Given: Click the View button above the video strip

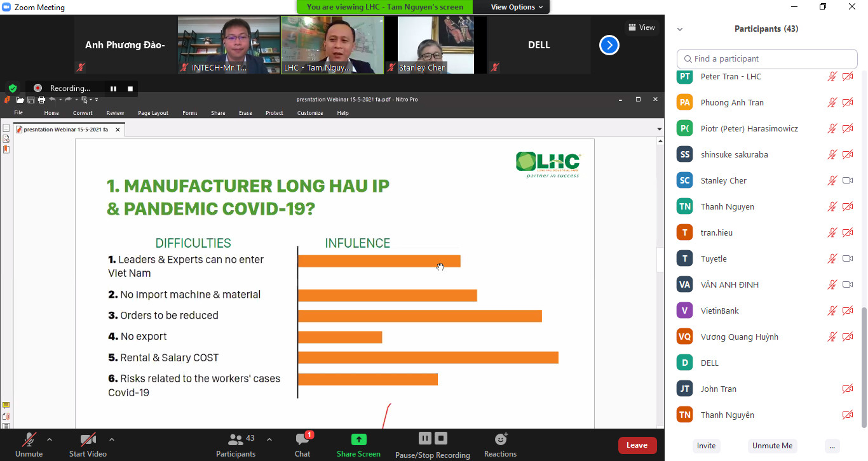Looking at the screenshot, I should coord(642,27).
